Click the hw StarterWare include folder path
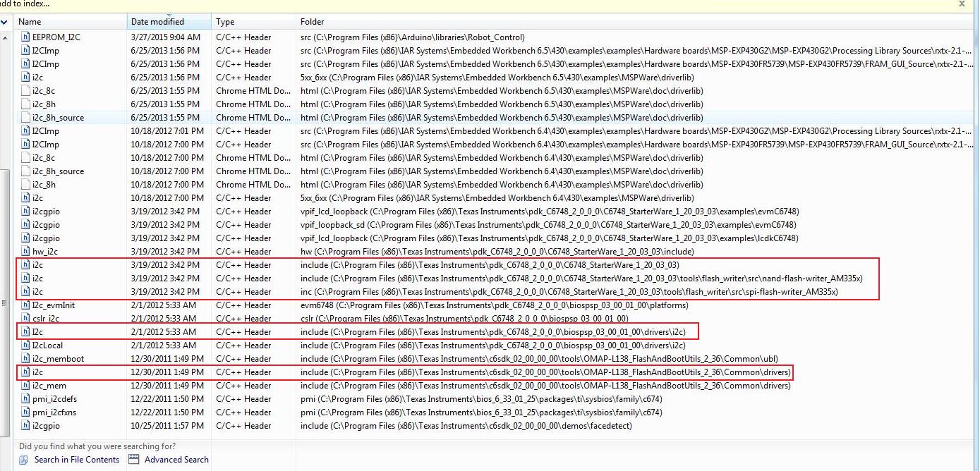Image resolution: width=980 pixels, height=471 pixels. pos(497,251)
